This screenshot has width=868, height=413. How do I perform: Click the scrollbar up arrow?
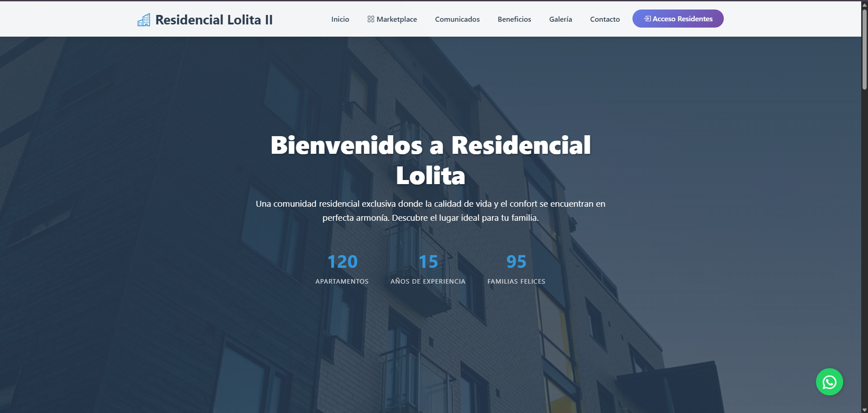864,4
